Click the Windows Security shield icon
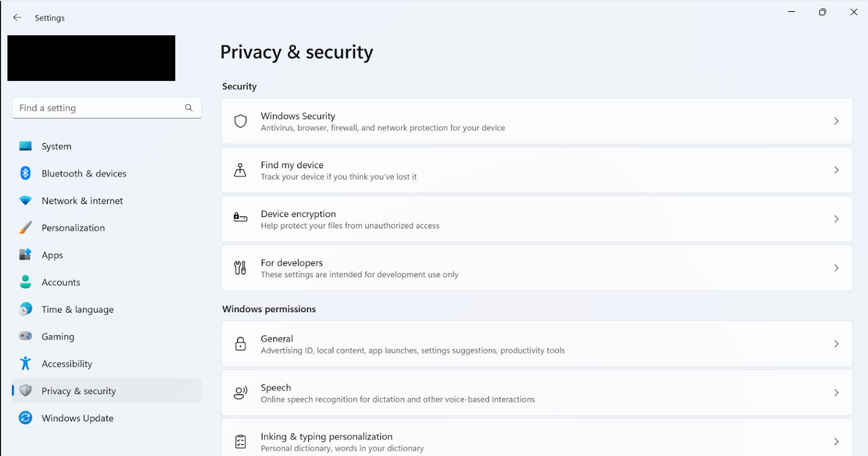This screenshot has height=456, width=868. tap(240, 121)
